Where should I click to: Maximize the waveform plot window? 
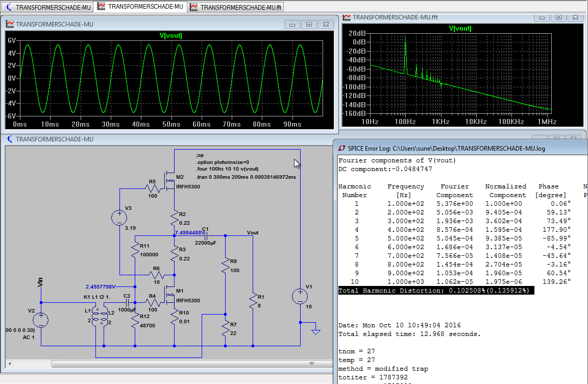(309, 25)
